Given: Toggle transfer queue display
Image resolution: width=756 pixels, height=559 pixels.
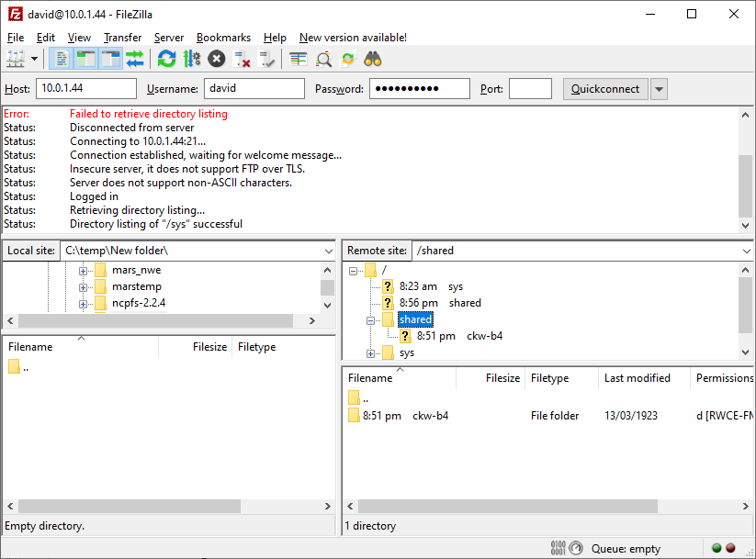Looking at the screenshot, I should click(x=135, y=60).
